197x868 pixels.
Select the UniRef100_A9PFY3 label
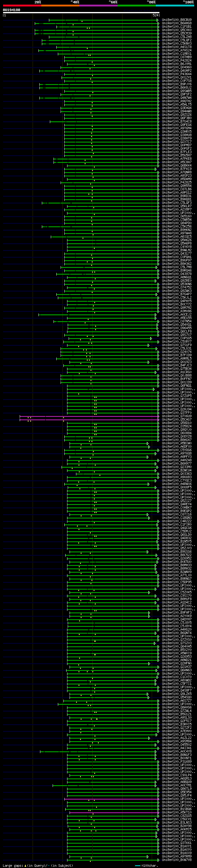176,457
